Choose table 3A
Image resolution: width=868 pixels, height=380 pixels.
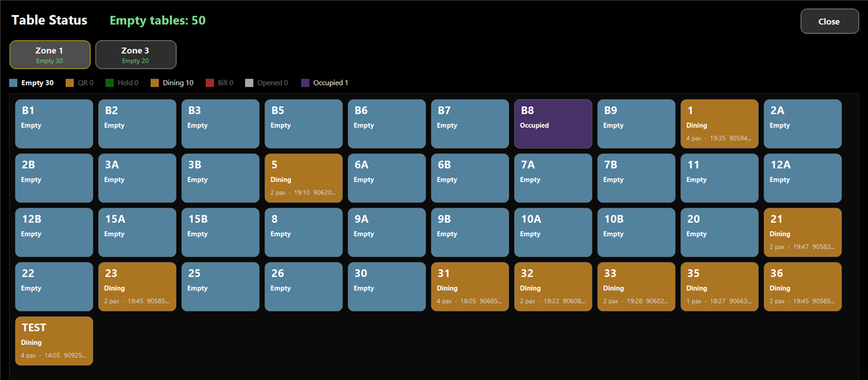pos(137,178)
